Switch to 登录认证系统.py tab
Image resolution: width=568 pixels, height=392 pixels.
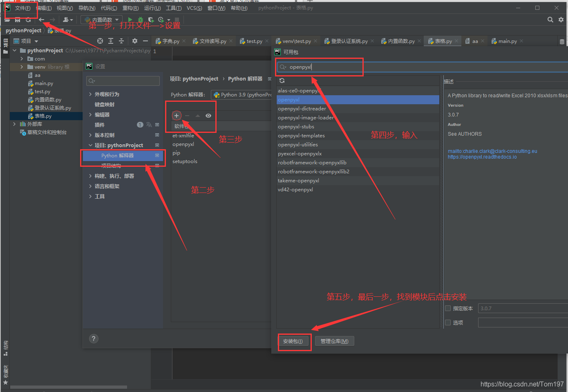click(x=349, y=41)
